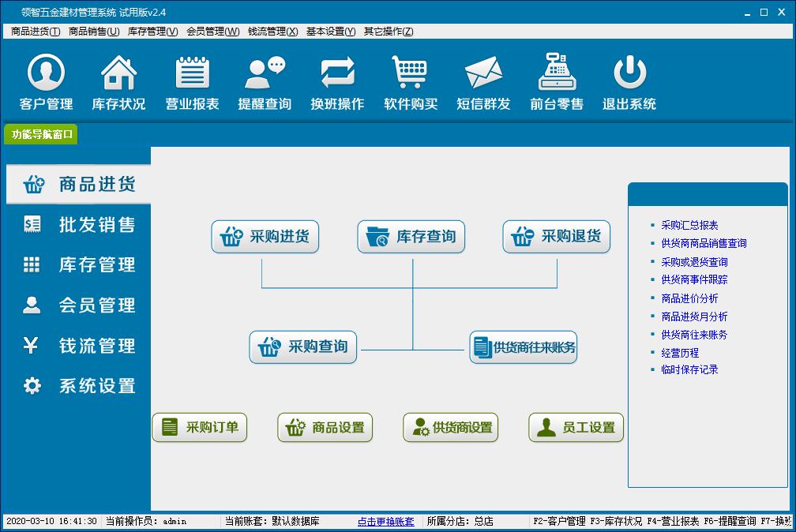Viewport: 796px width, 532px height.
Task: Click the 供货商设置 button
Action: click(x=451, y=428)
